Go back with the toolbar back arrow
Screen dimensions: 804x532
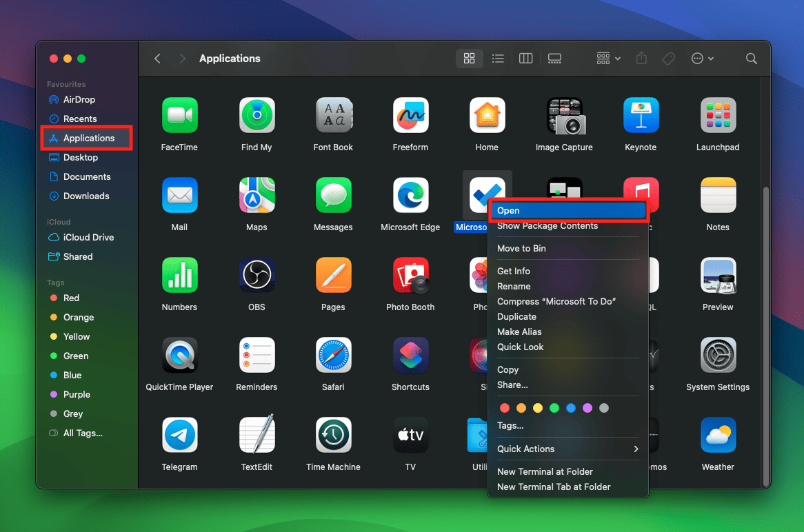158,59
